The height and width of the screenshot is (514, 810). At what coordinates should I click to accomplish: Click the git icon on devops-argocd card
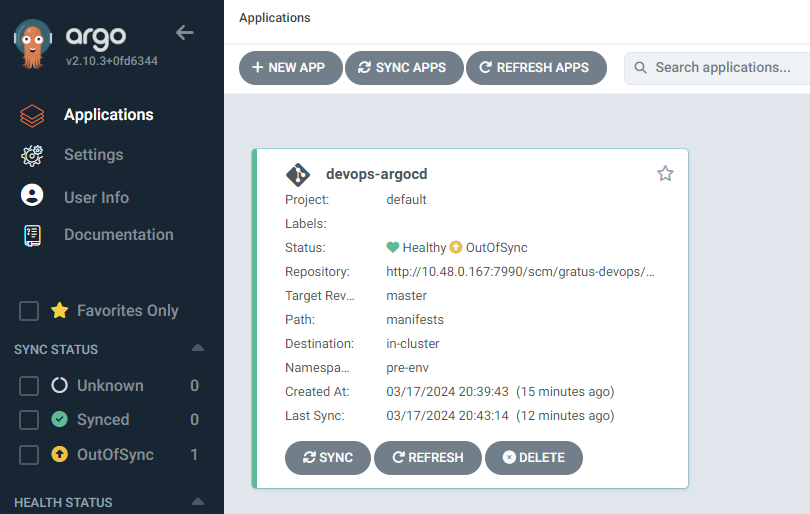coord(298,174)
